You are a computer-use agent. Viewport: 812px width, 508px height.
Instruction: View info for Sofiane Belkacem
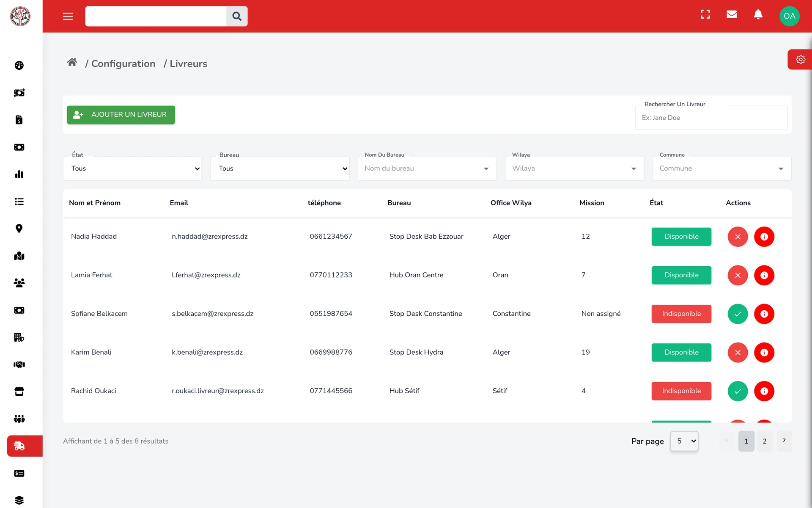click(764, 314)
